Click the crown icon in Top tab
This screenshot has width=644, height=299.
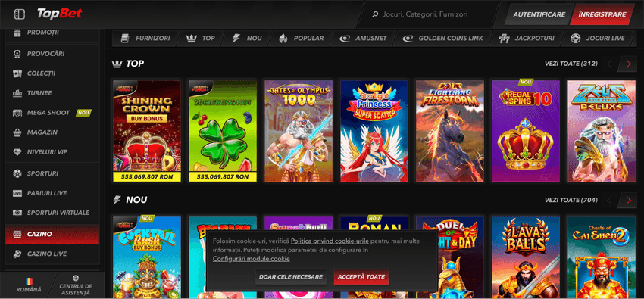(192, 38)
